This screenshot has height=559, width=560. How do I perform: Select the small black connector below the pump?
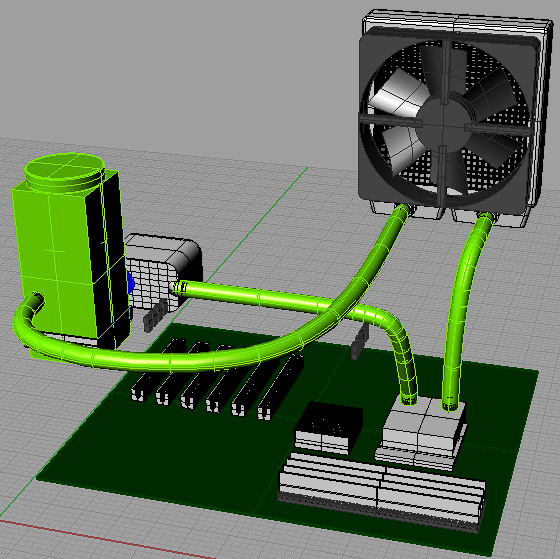pos(156,316)
